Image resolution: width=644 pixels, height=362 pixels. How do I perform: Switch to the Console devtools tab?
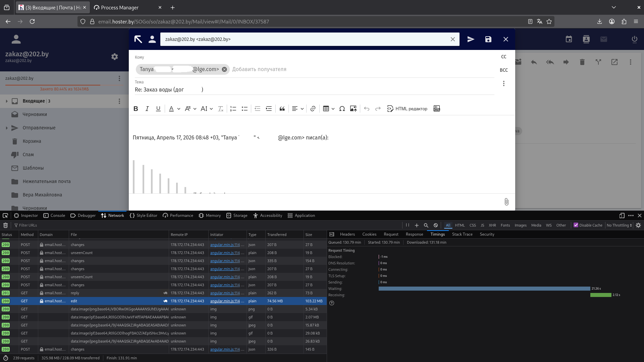click(x=54, y=216)
